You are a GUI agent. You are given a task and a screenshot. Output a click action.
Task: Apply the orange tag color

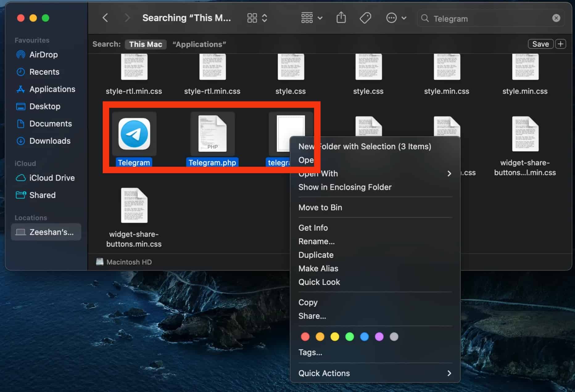coord(320,337)
